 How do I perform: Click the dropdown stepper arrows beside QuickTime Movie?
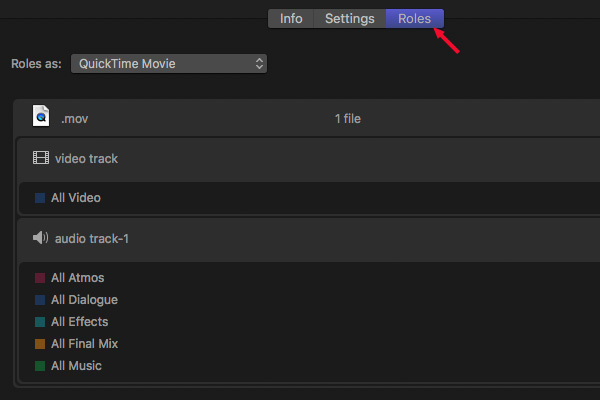tap(259, 64)
